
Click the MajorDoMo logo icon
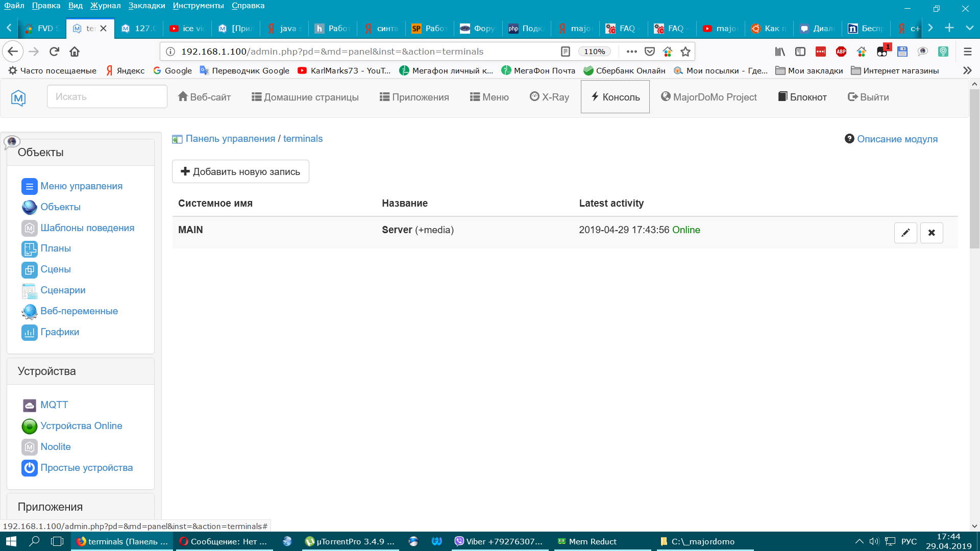point(18,97)
